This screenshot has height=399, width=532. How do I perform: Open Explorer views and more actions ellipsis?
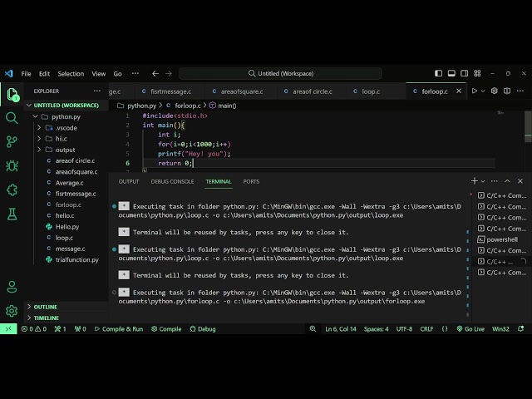click(x=97, y=91)
